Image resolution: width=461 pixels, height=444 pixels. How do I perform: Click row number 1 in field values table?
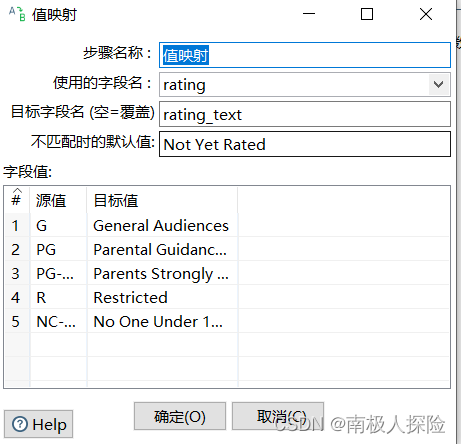16,225
